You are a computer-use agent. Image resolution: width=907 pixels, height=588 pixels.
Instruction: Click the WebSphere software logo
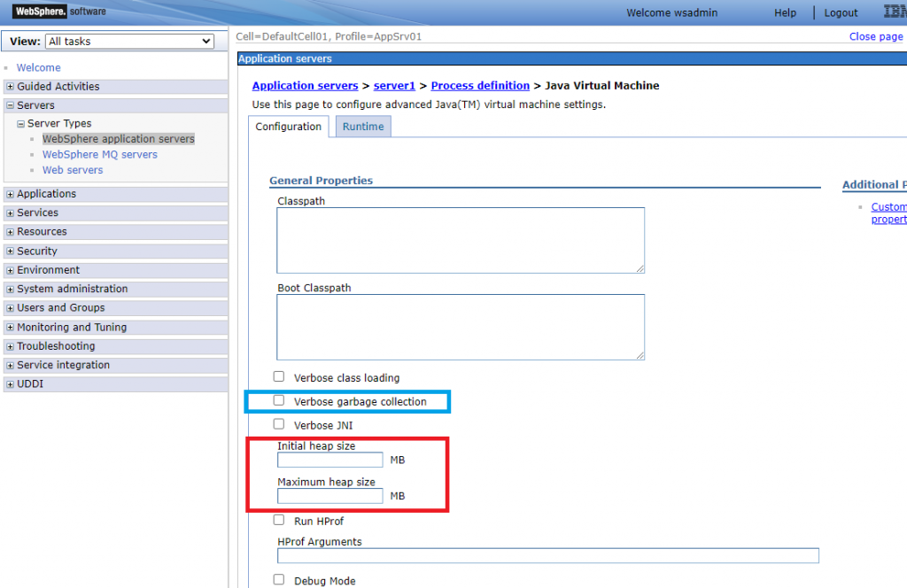(x=59, y=11)
